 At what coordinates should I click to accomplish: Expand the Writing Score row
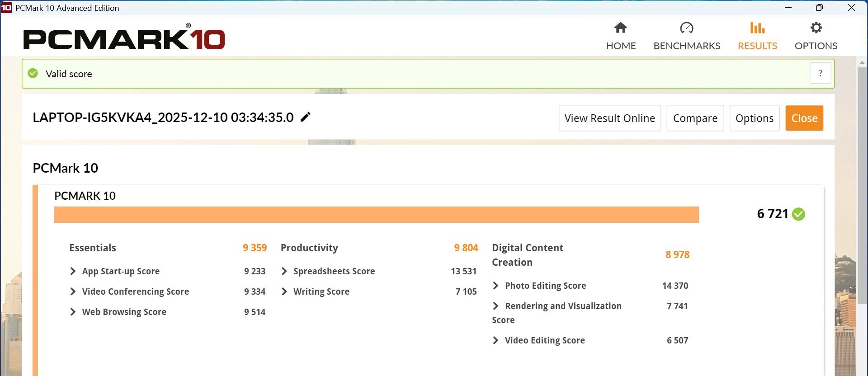click(x=284, y=291)
